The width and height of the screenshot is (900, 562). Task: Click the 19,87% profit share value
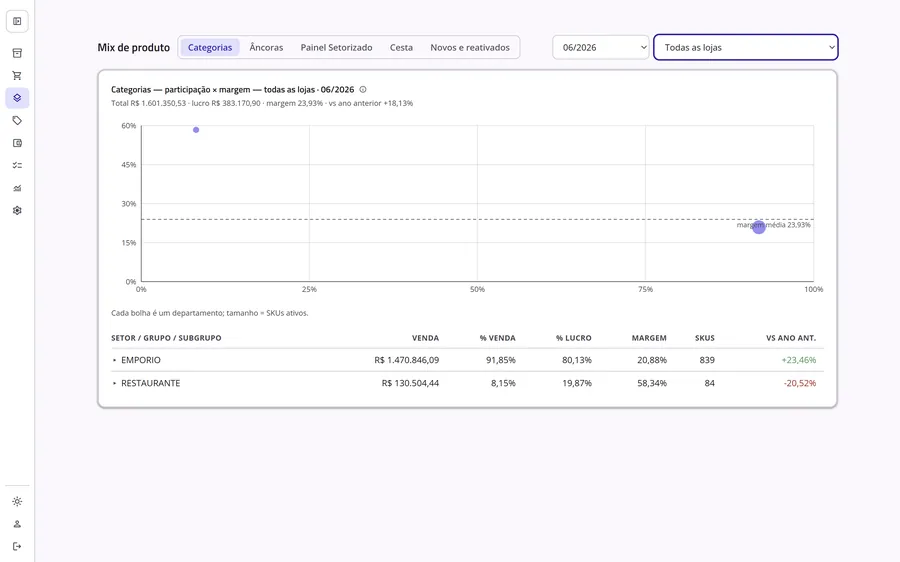(577, 383)
